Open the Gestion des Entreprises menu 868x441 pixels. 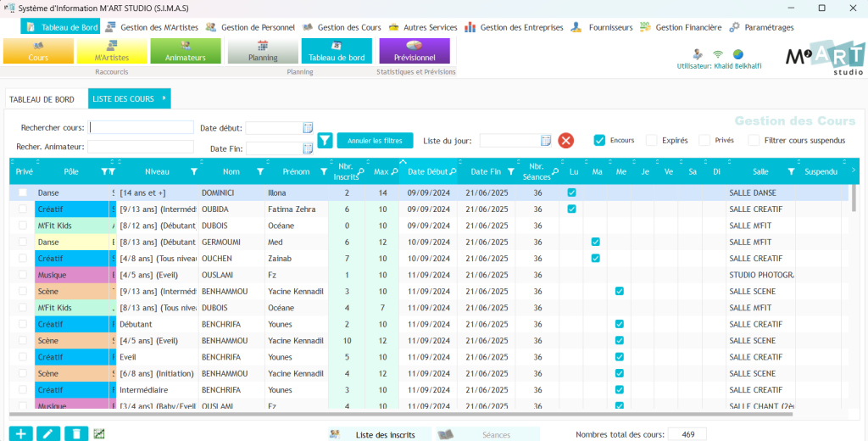(x=515, y=27)
